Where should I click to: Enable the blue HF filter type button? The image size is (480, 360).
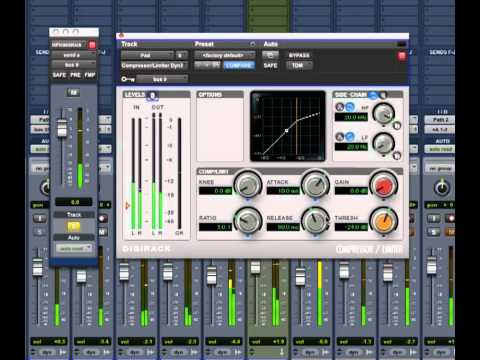click(x=350, y=107)
